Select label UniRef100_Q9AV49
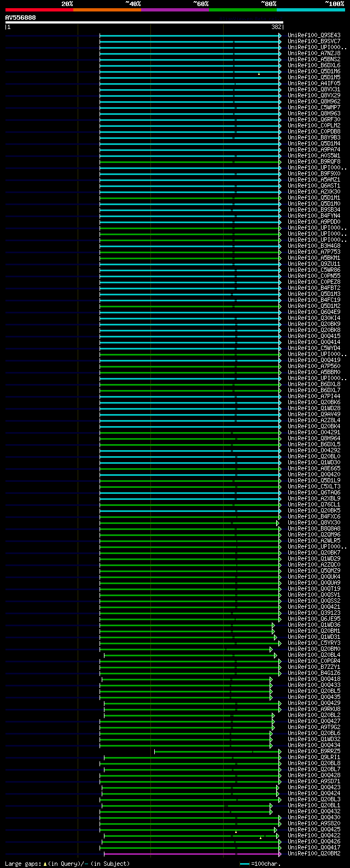The image size is (350, 868). click(314, 414)
